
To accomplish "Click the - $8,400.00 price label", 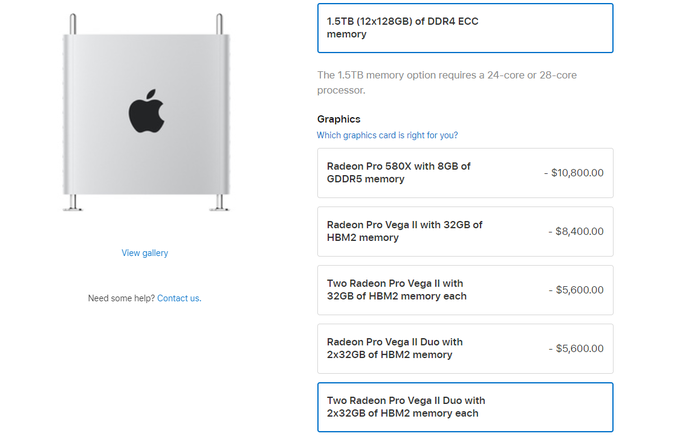I will (576, 231).
